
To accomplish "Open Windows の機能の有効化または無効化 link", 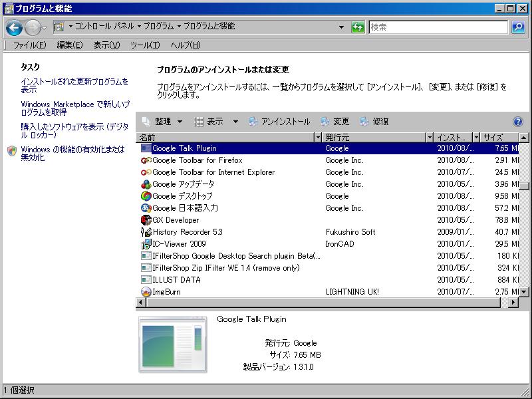I will point(72,154).
